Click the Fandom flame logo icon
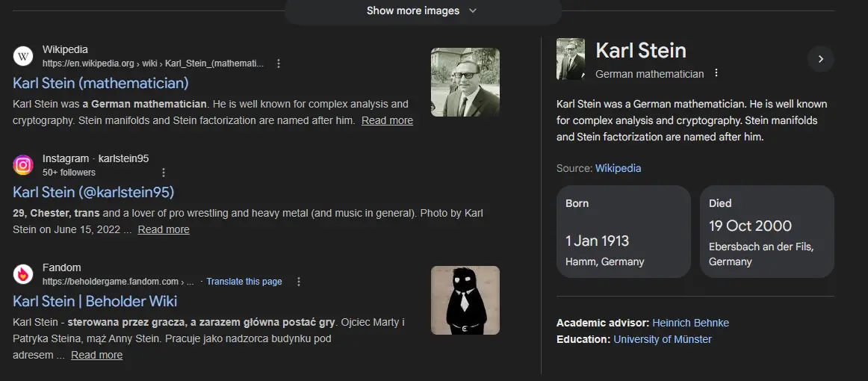The image size is (868, 381). 24,274
